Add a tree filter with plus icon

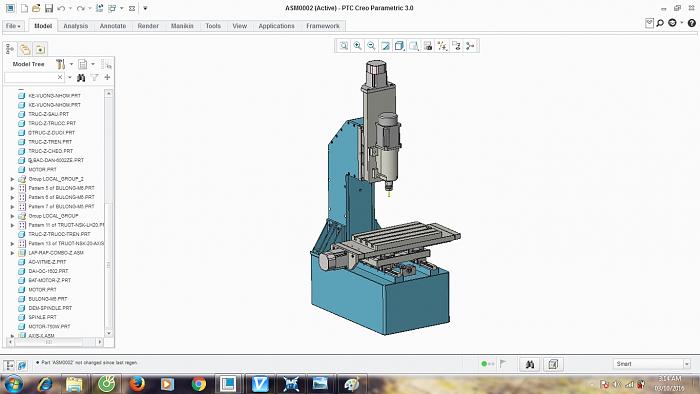tap(107, 77)
